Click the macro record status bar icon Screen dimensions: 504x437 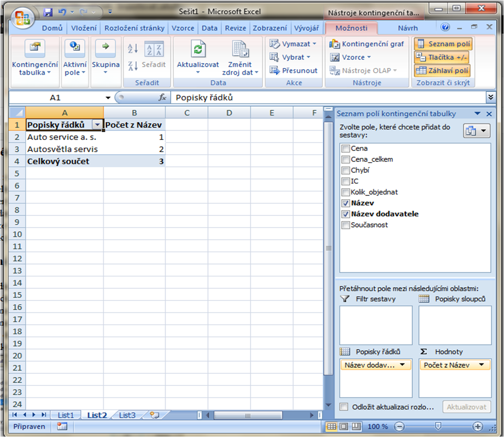tap(62, 426)
